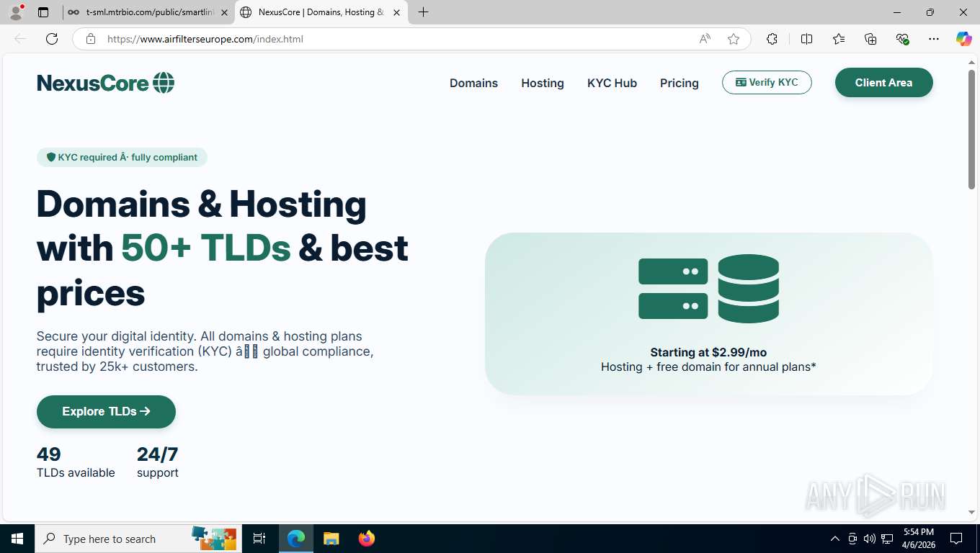The height and width of the screenshot is (553, 980).
Task: Open Task View on taskbar
Action: [259, 539]
